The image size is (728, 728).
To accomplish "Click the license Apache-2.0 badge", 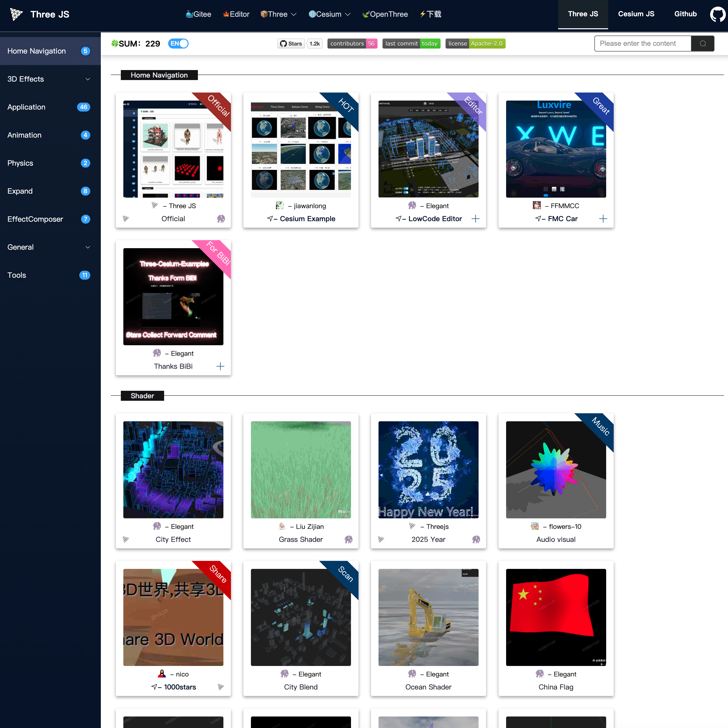I will [475, 43].
